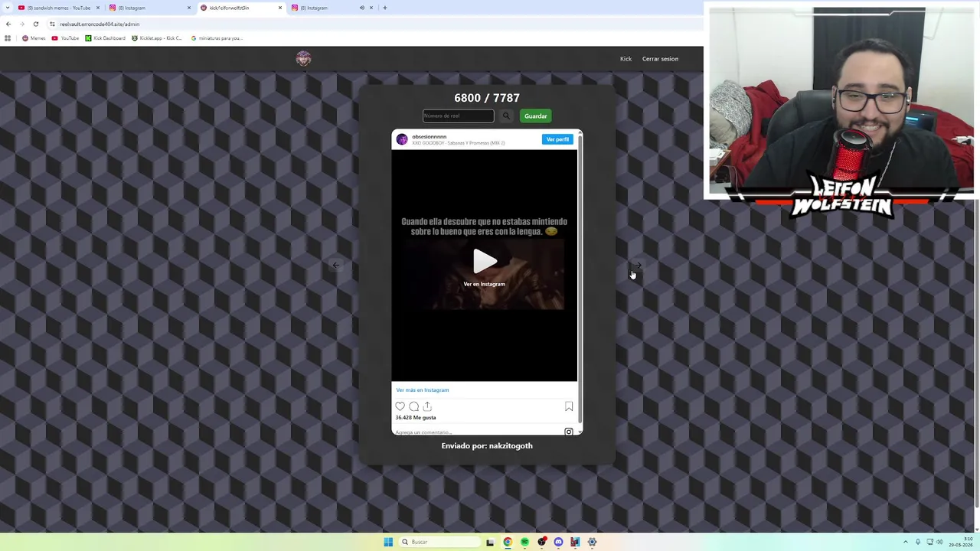Open obsesionnnnn profile avatar
This screenshot has height=551, width=980.
[x=402, y=139]
